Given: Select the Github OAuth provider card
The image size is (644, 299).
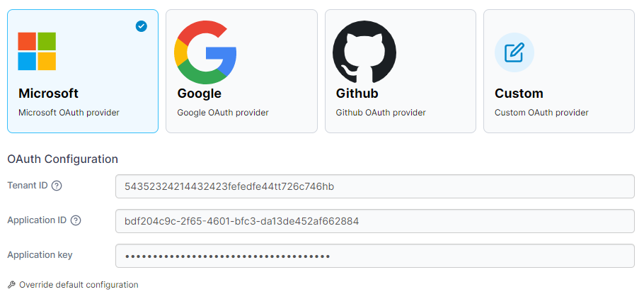Looking at the screenshot, I should point(400,71).
